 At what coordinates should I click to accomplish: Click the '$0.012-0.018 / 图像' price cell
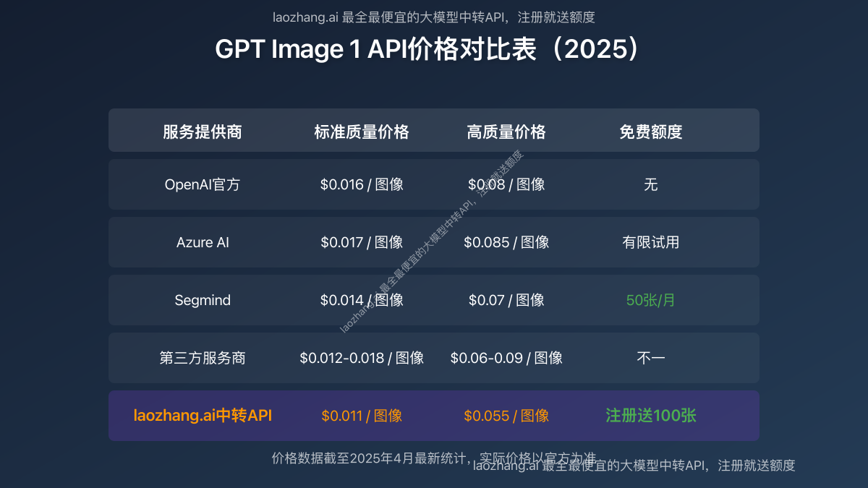tap(362, 358)
